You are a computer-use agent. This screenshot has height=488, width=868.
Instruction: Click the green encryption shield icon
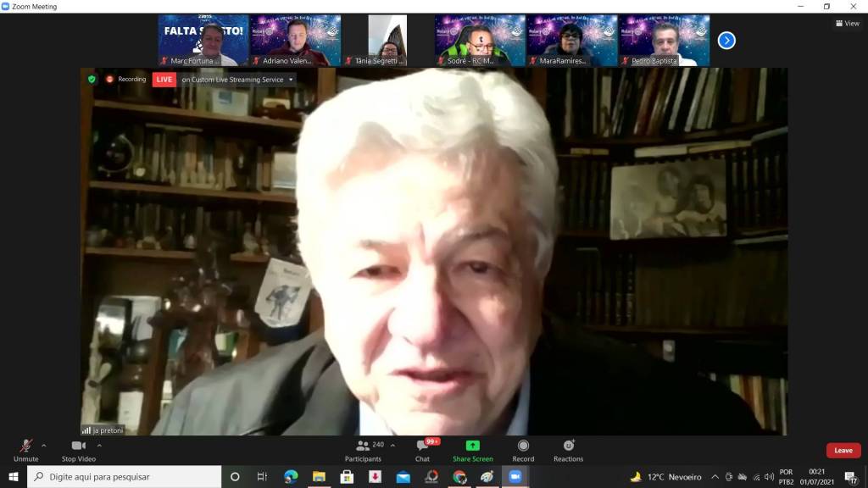click(x=92, y=80)
